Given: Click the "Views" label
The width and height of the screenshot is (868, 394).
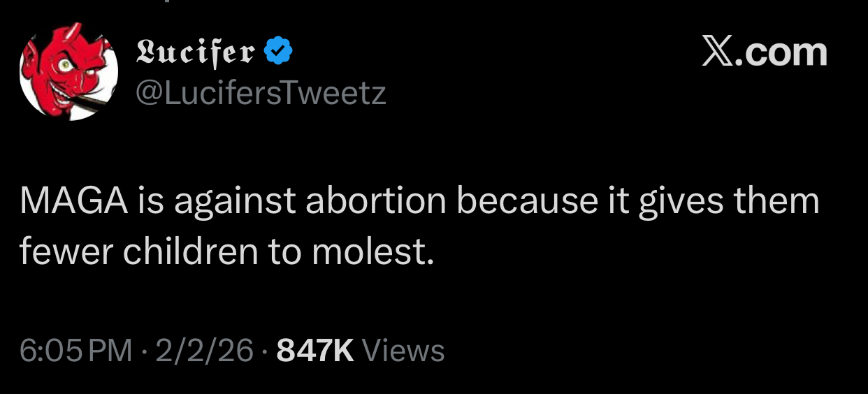Looking at the screenshot, I should tap(405, 350).
